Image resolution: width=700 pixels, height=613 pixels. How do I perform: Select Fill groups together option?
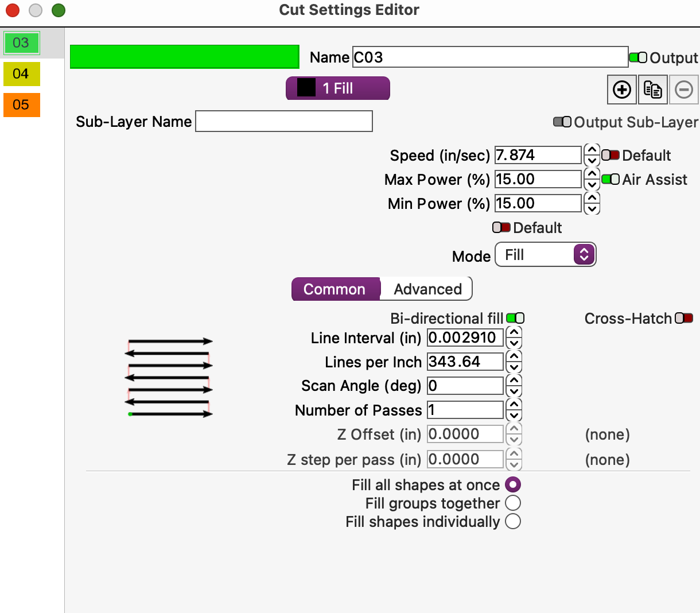pyautogui.click(x=513, y=503)
